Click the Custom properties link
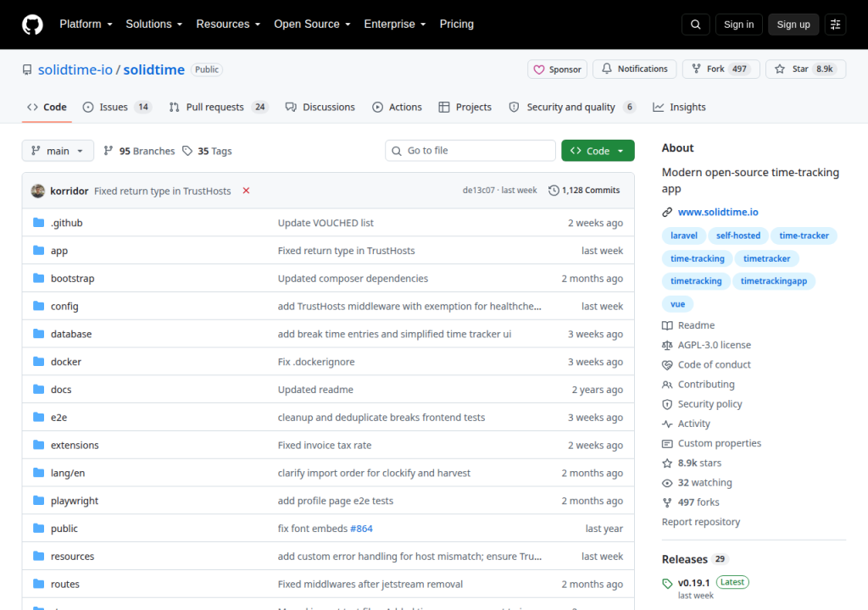Viewport: 868px width, 610px height. pyautogui.click(x=719, y=443)
